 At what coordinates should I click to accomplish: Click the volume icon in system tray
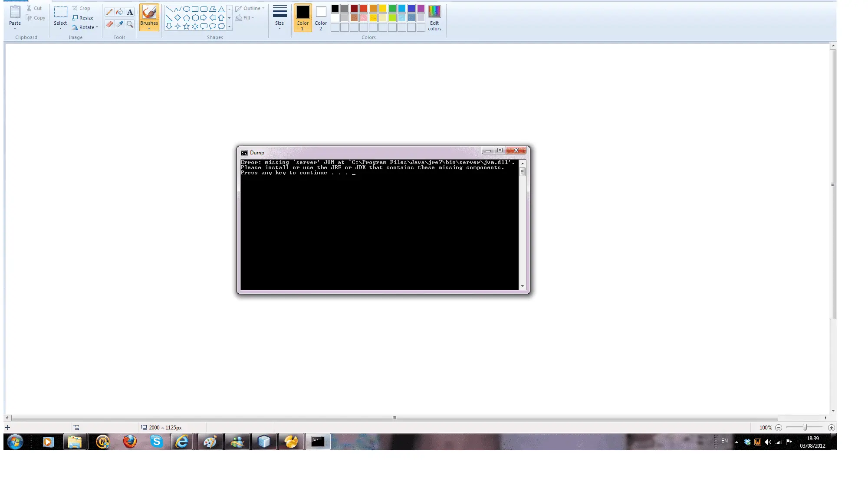pos(768,442)
